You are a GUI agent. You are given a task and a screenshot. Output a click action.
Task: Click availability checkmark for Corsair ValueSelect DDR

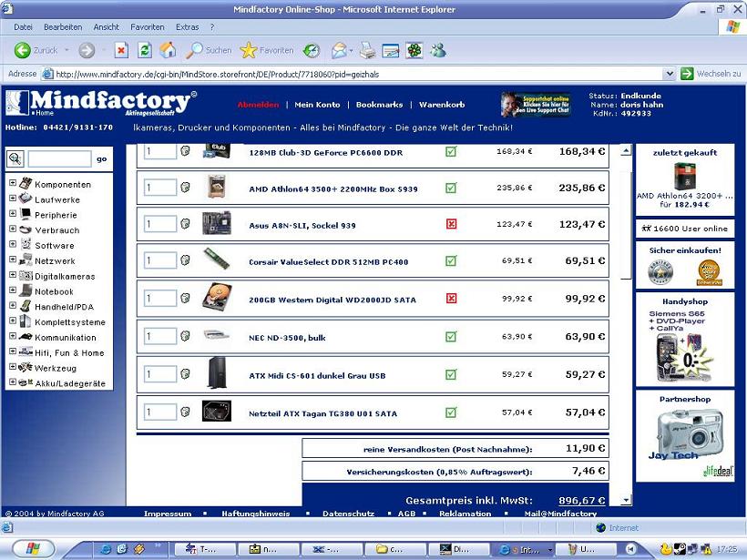point(451,260)
